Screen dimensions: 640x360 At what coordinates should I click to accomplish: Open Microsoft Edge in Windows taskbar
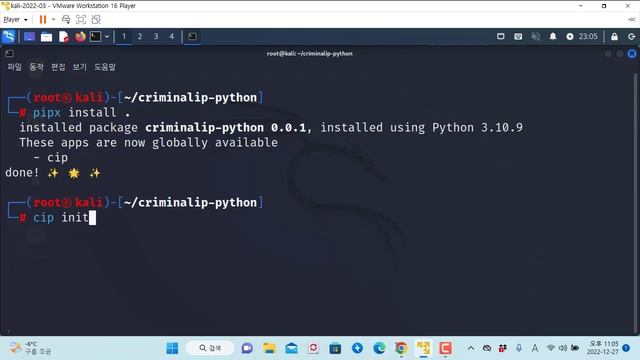pyautogui.click(x=379, y=348)
